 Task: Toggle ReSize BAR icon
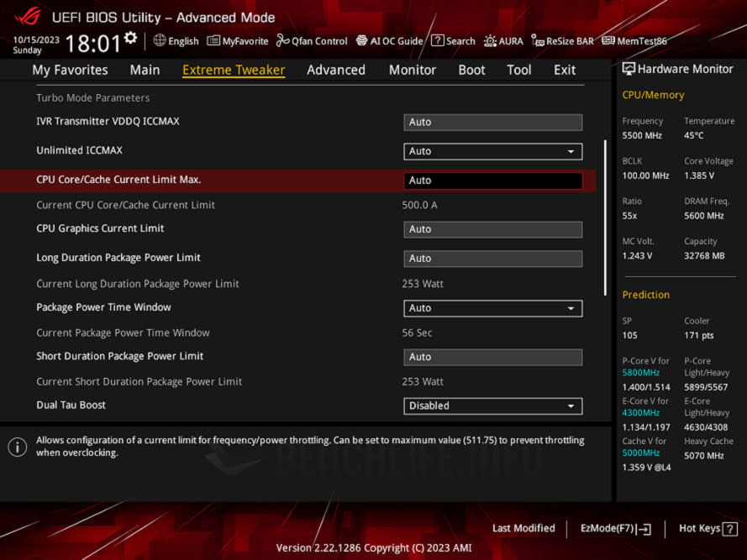coord(538,41)
